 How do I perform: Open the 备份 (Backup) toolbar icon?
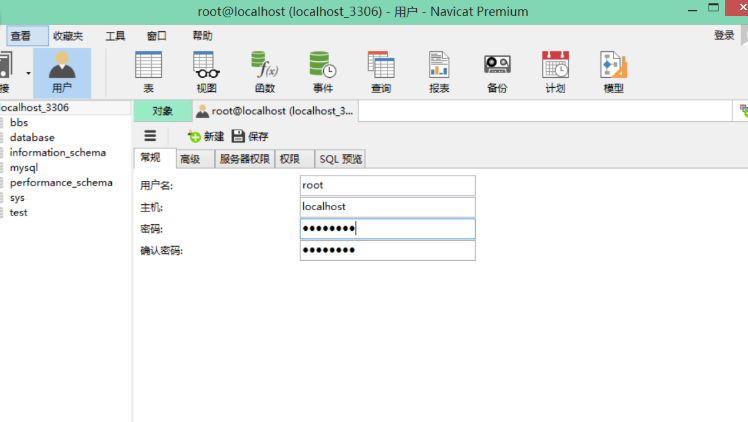pyautogui.click(x=497, y=72)
